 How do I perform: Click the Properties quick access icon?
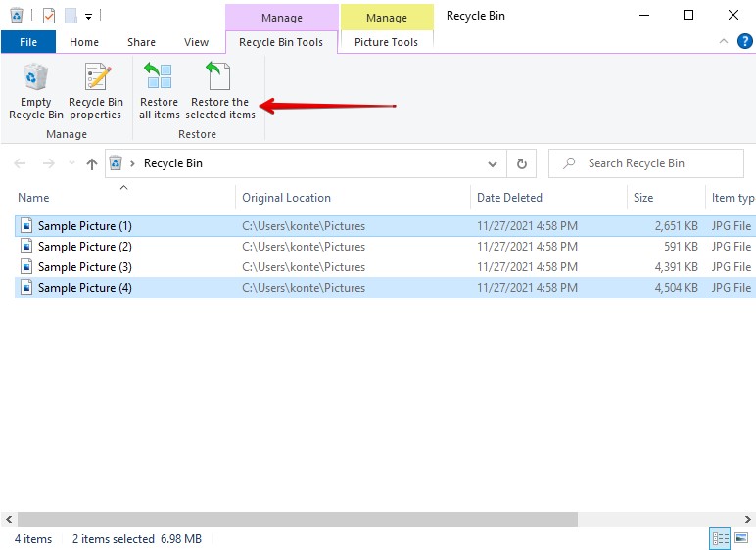(49, 16)
